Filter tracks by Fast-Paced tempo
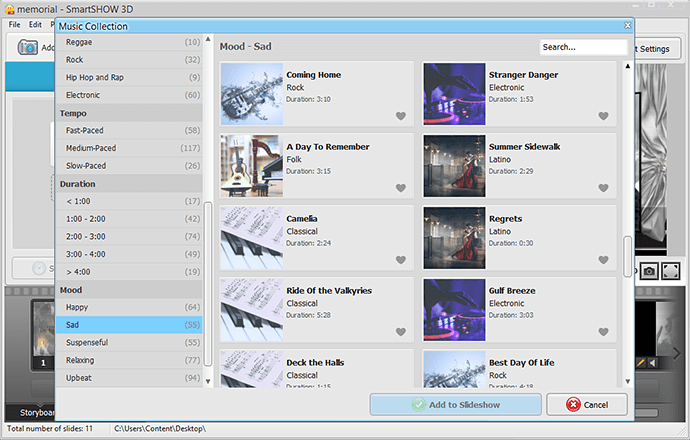Viewport: 690px width, 440px height. click(x=129, y=130)
